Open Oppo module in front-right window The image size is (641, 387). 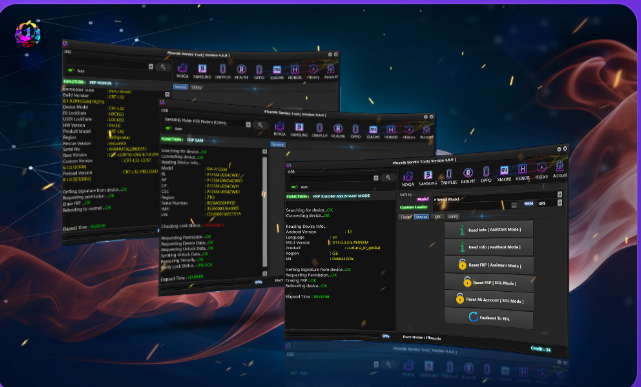486,174
